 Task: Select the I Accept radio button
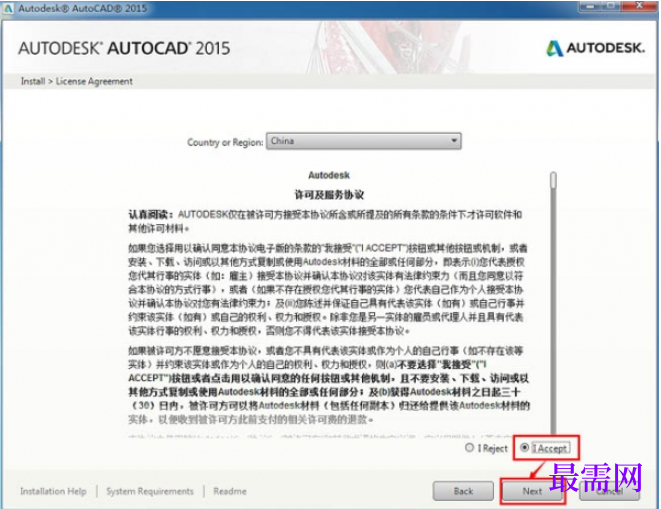click(524, 447)
